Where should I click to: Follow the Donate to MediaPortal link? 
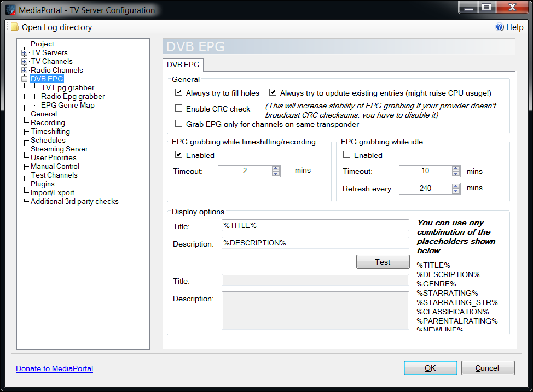[54, 368]
